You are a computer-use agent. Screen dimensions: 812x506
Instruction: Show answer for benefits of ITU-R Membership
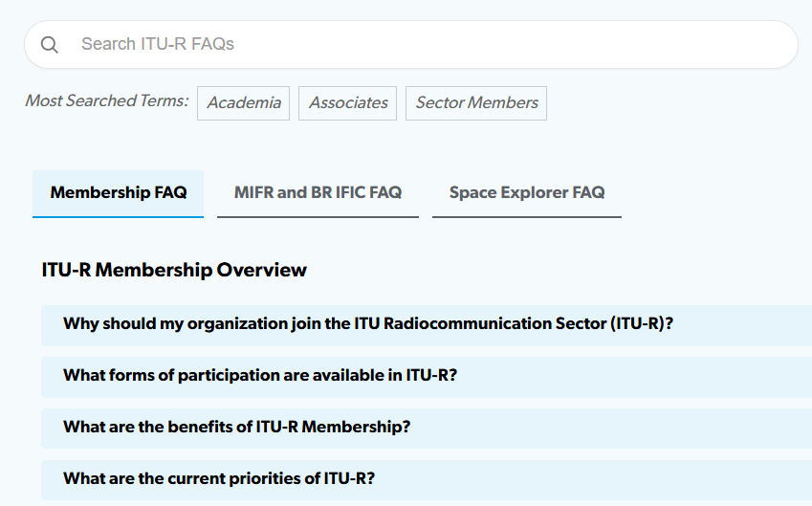(x=236, y=428)
